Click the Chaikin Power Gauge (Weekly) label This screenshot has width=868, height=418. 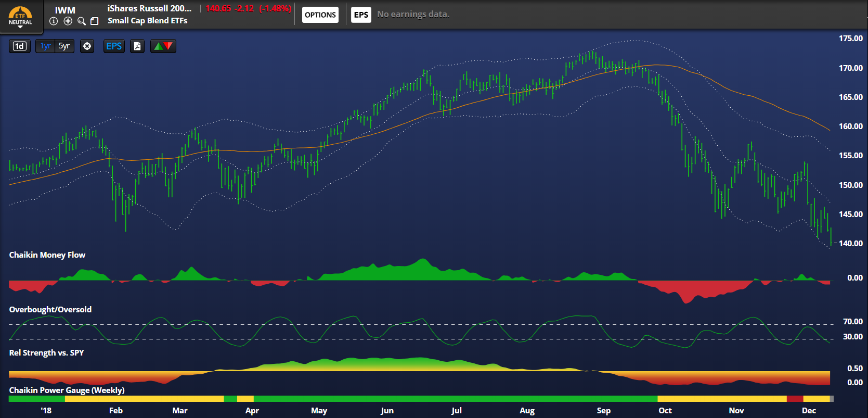tap(67, 390)
